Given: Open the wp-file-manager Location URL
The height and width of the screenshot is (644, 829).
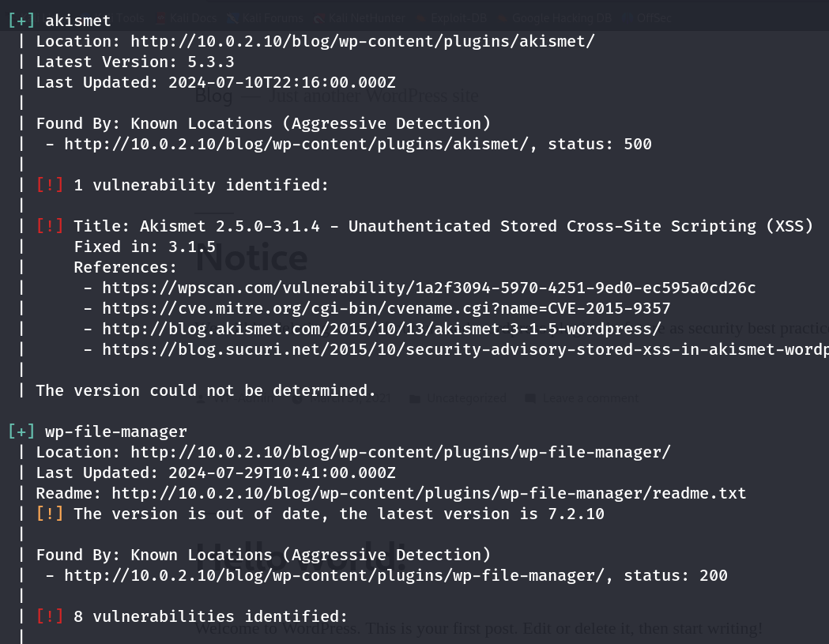Looking at the screenshot, I should pos(400,452).
